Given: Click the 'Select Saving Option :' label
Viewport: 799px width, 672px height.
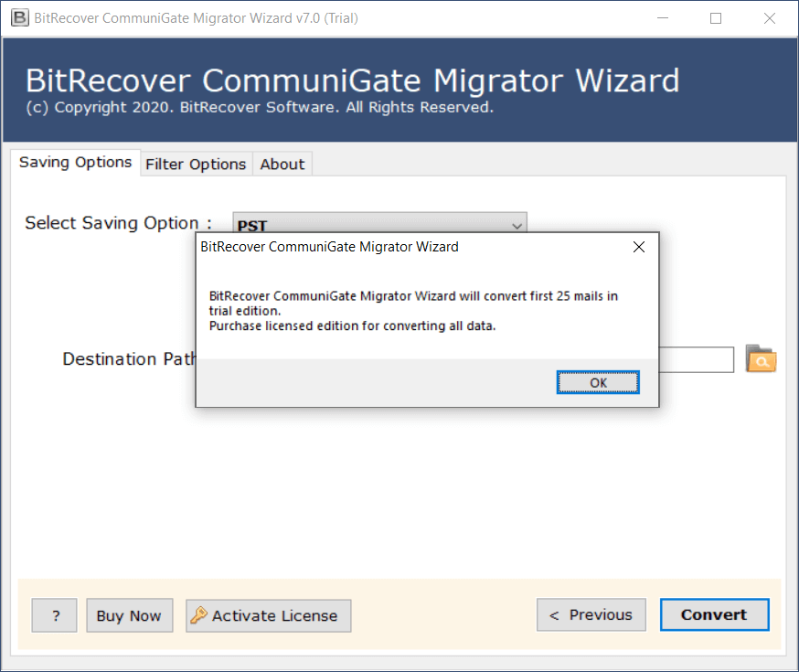Looking at the screenshot, I should tap(118, 223).
